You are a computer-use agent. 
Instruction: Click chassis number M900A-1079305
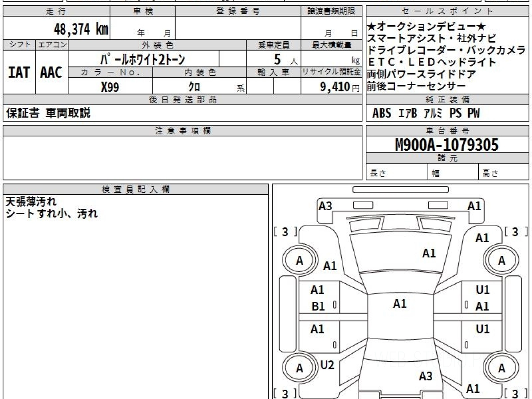447,145
